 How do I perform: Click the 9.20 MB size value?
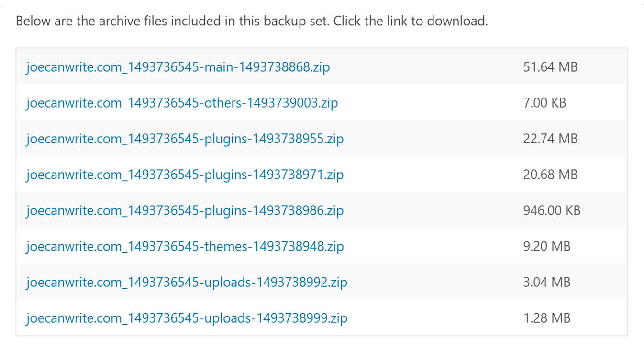(547, 246)
